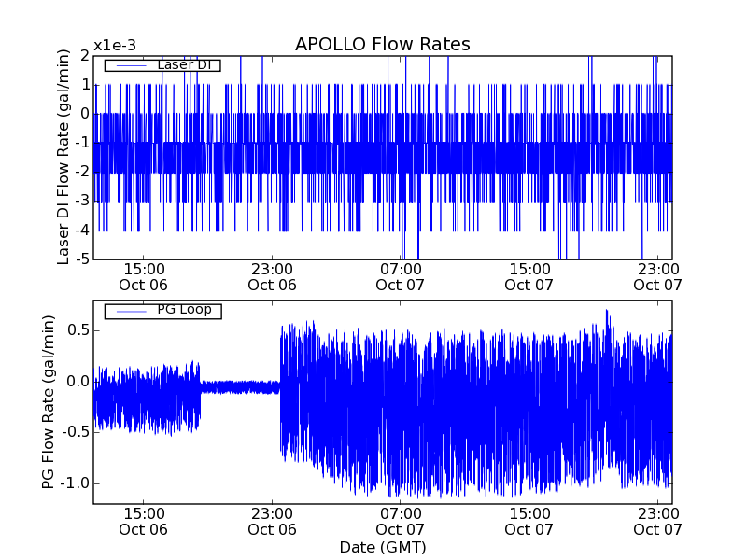Click the blue line sample in PG Loop legend
The height and width of the screenshot is (560, 747).
point(130,310)
